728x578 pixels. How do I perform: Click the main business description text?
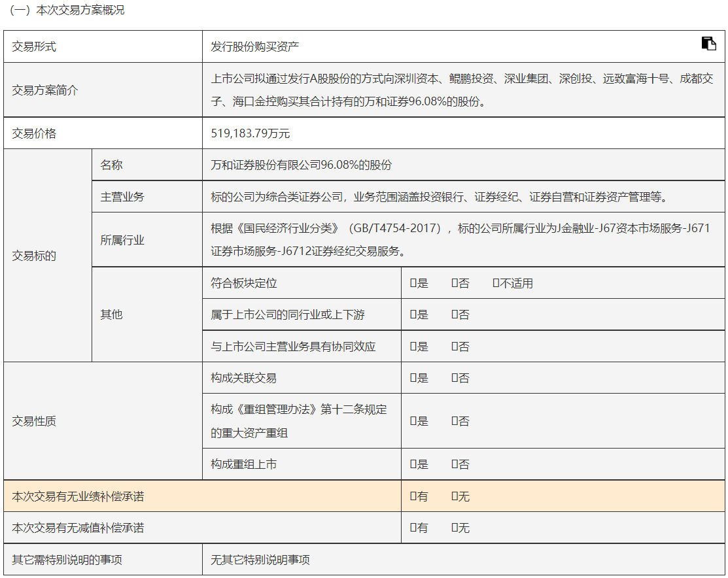pyautogui.click(x=440, y=197)
